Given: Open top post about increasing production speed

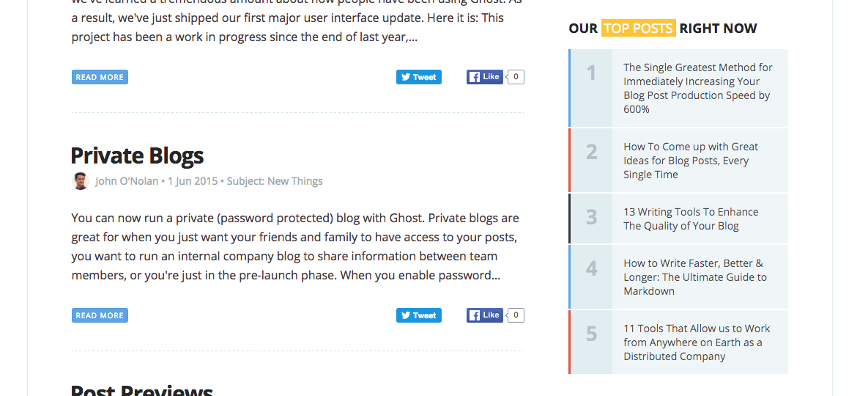Looking at the screenshot, I should click(x=697, y=88).
